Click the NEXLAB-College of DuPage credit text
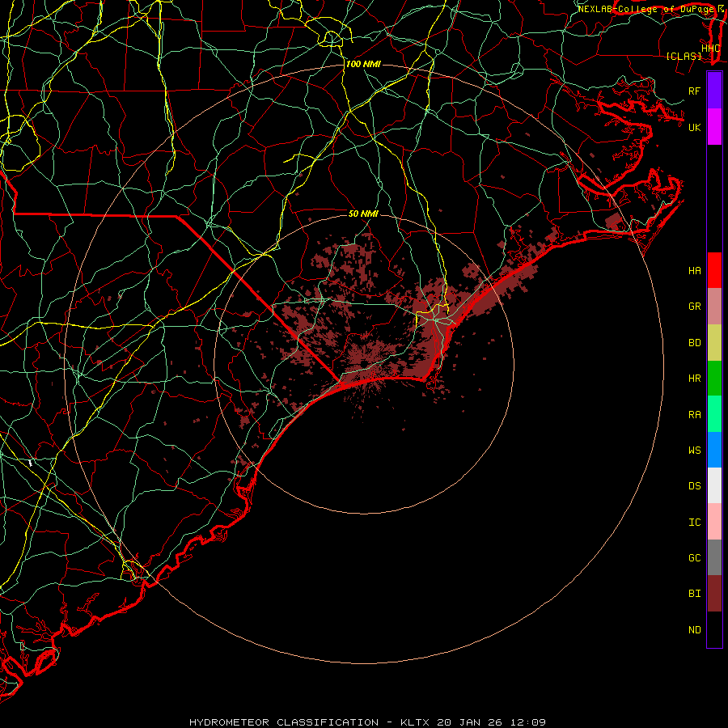 point(645,9)
